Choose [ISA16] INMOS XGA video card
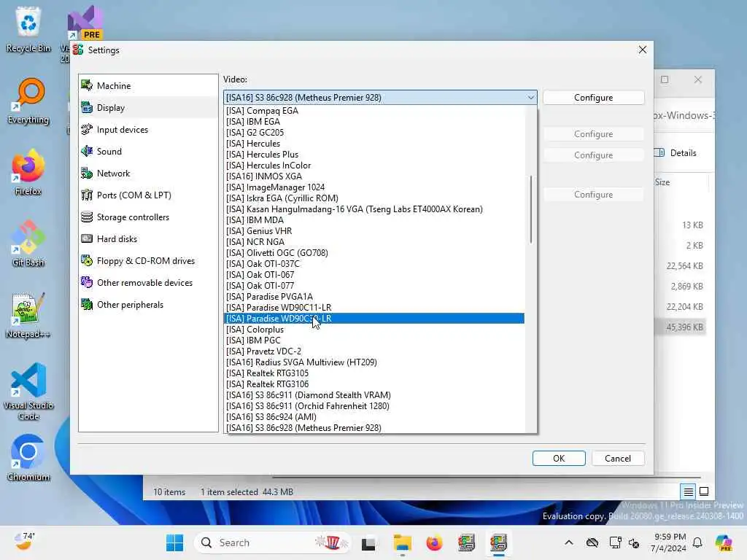The width and height of the screenshot is (747, 560). [x=374, y=176]
